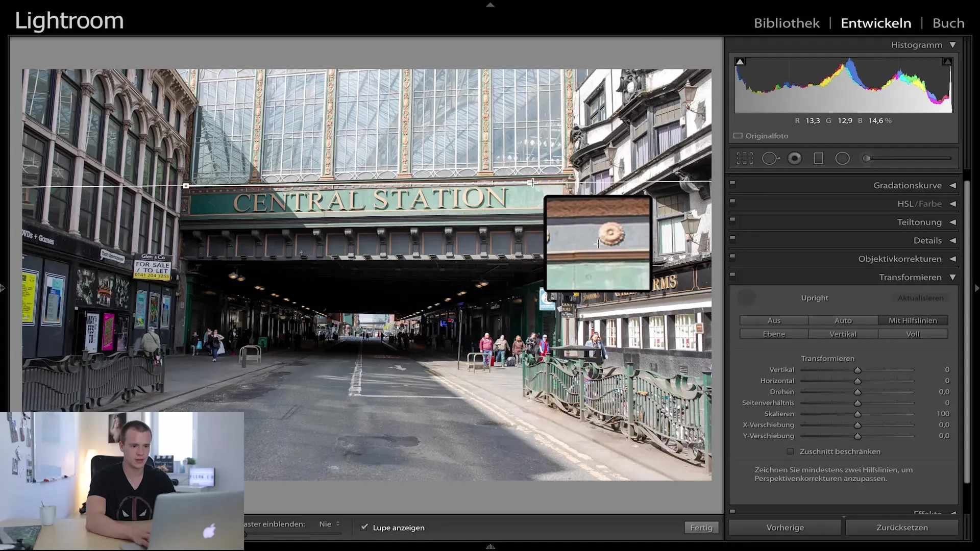Expand the Objektivkorrekturen panel
Screen dimensions: 980x551
(952, 259)
